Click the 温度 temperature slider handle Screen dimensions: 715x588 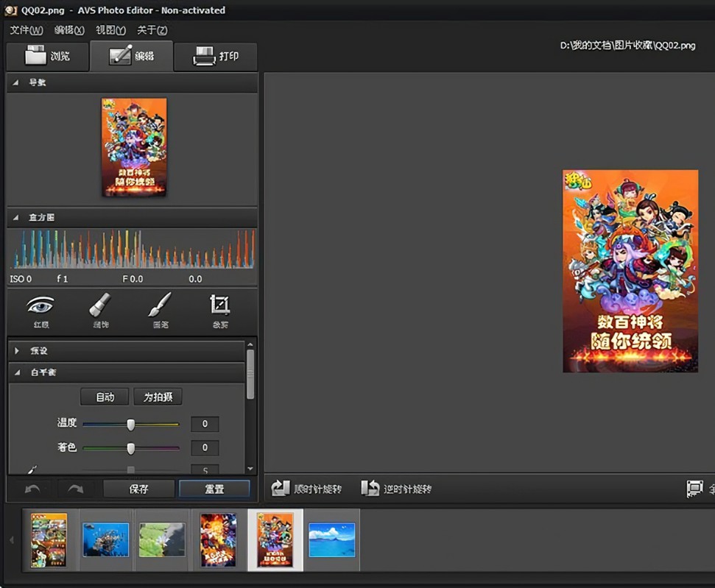pos(131,425)
